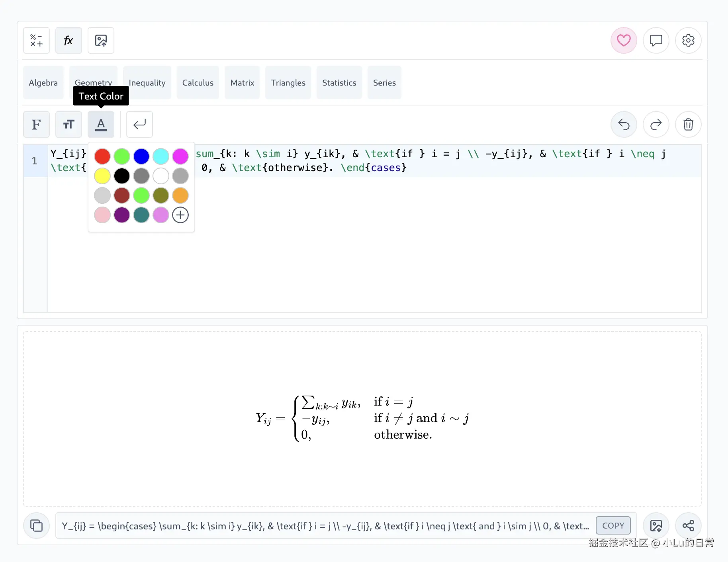728x562 pixels.
Task: Open the text size tool
Action: (68, 125)
